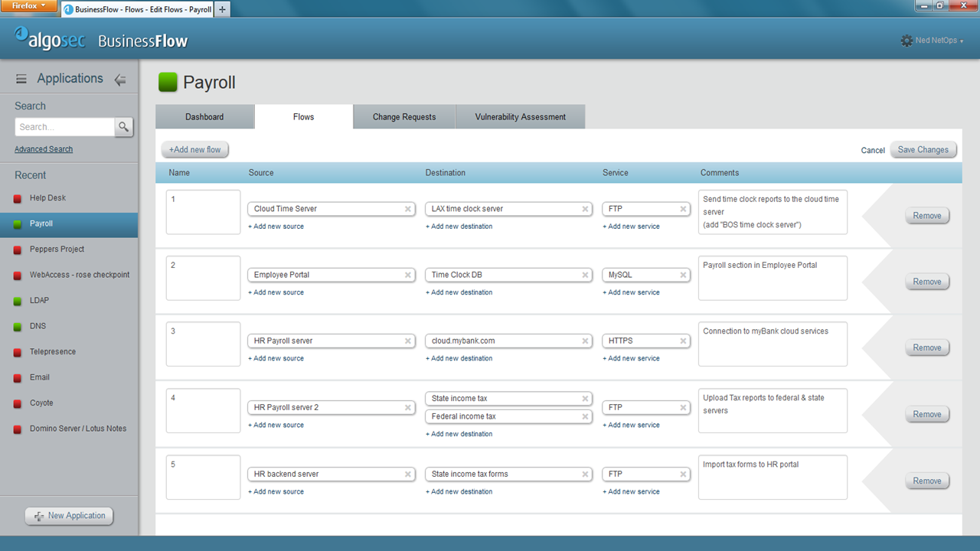
Task: Switch to the Dashboard tab
Action: click(x=204, y=117)
